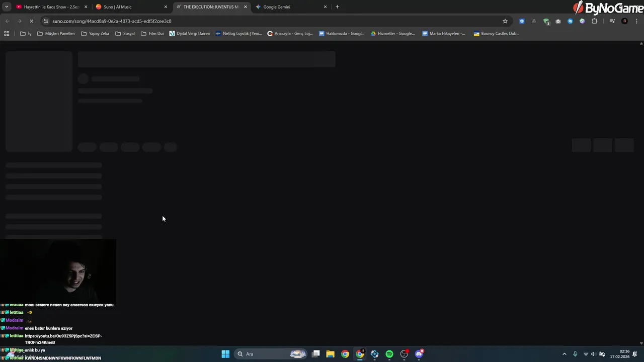Open the Hakkımızda - Googl... bookmark
This screenshot has height=362, width=644.
342,34
